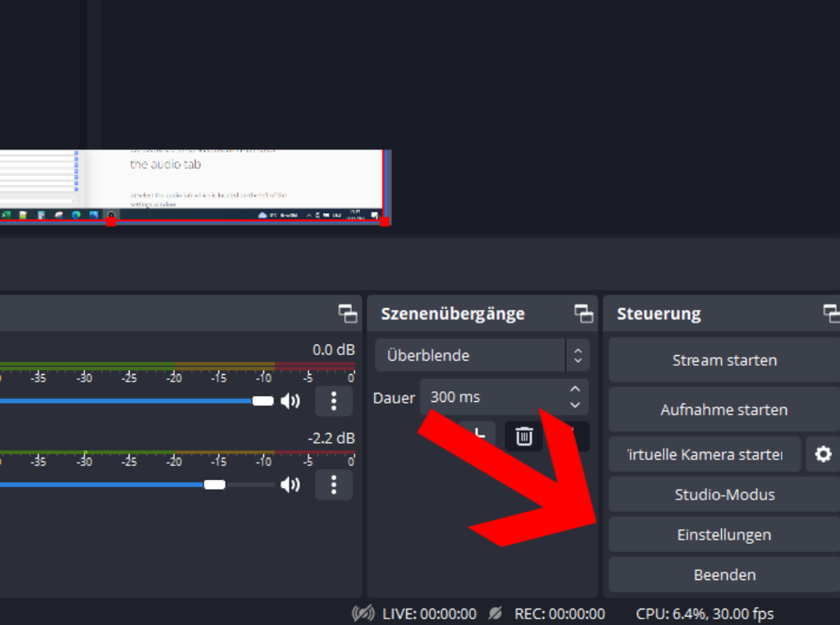The image size is (840, 625).
Task: Open the virtual camera configuration gear
Action: pyautogui.click(x=823, y=454)
